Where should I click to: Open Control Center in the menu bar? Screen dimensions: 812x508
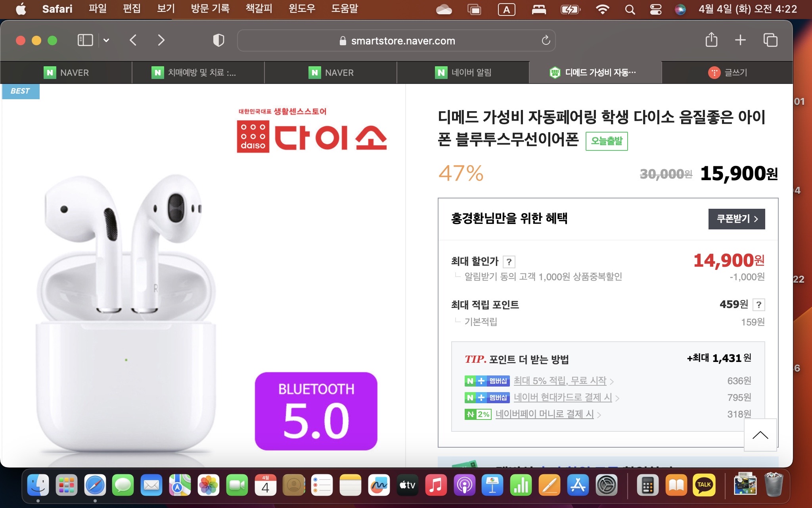655,9
